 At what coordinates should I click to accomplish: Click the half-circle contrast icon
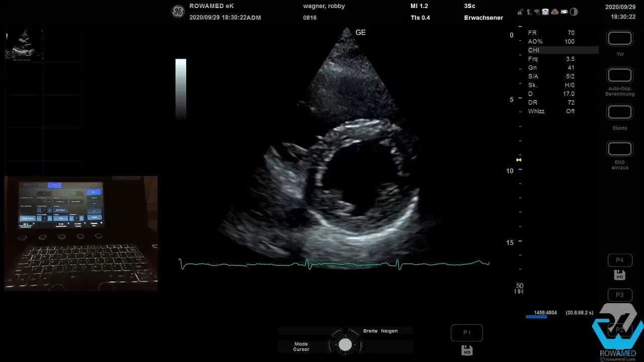(x=574, y=12)
